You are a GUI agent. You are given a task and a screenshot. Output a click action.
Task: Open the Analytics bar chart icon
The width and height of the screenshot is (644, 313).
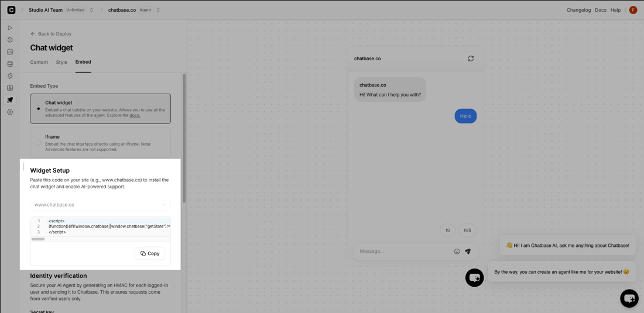point(10,51)
